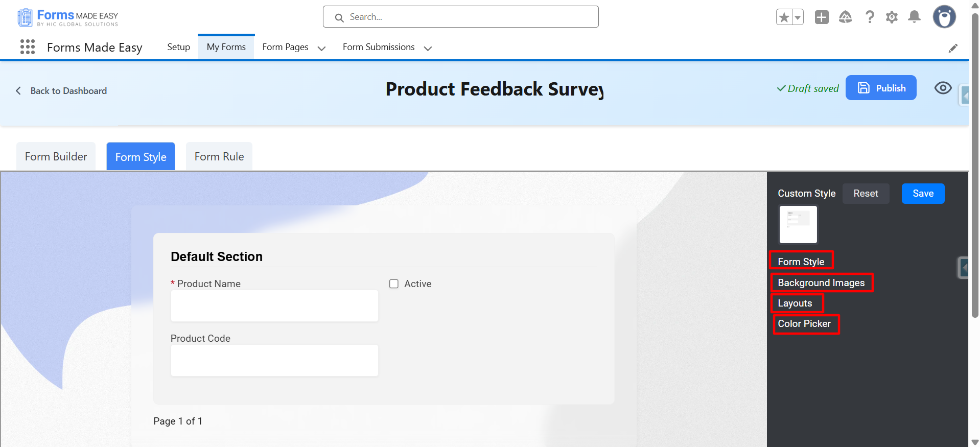Viewport: 980px width, 447px height.
Task: Open the global actions plus icon
Action: point(822,17)
